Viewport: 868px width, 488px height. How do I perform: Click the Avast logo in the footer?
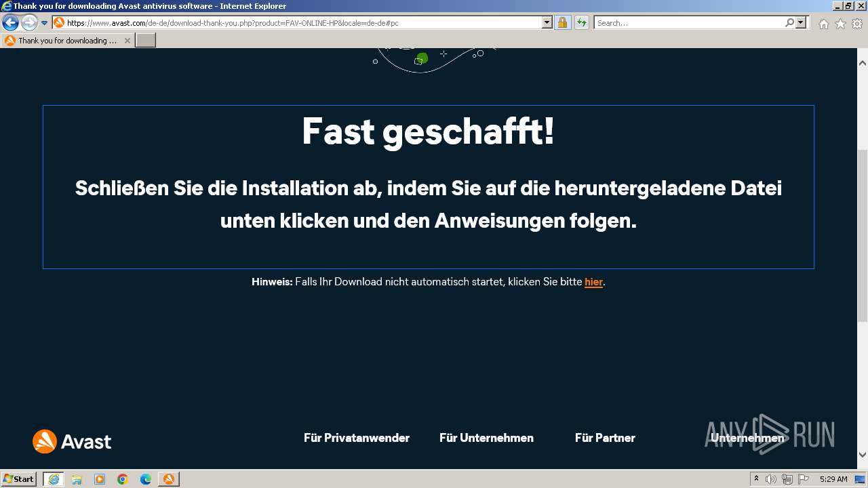click(x=72, y=441)
